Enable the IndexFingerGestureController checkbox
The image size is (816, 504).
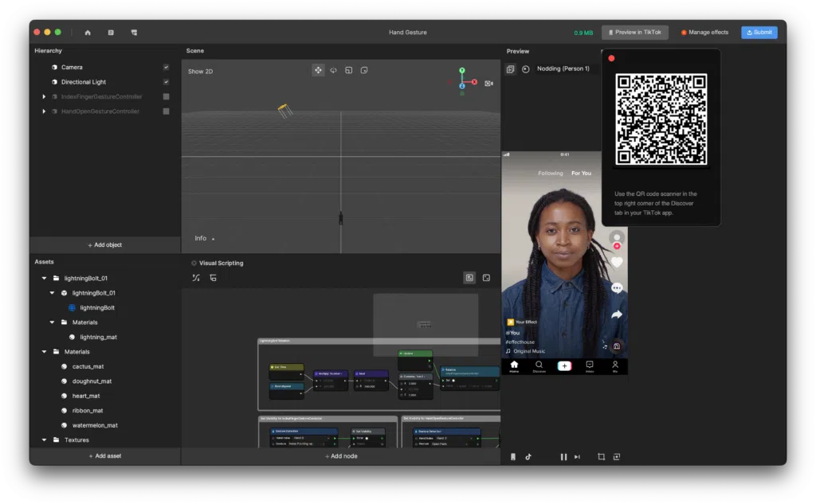tap(166, 96)
